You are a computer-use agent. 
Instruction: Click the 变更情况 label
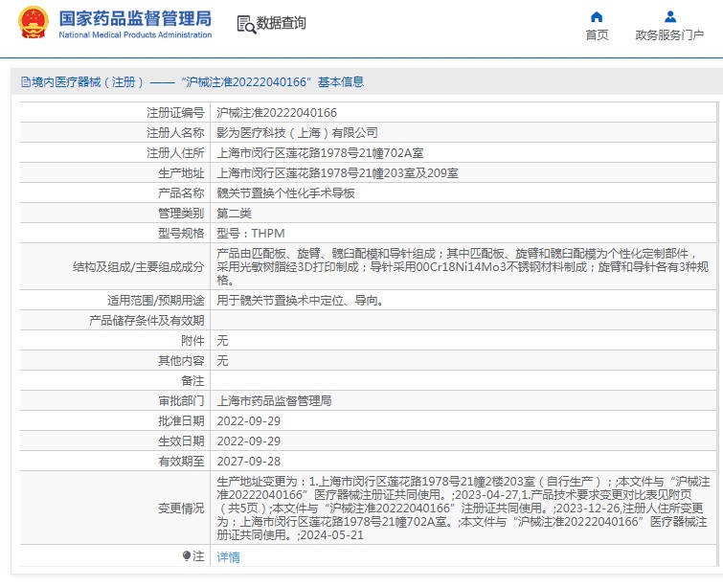pyautogui.click(x=181, y=509)
